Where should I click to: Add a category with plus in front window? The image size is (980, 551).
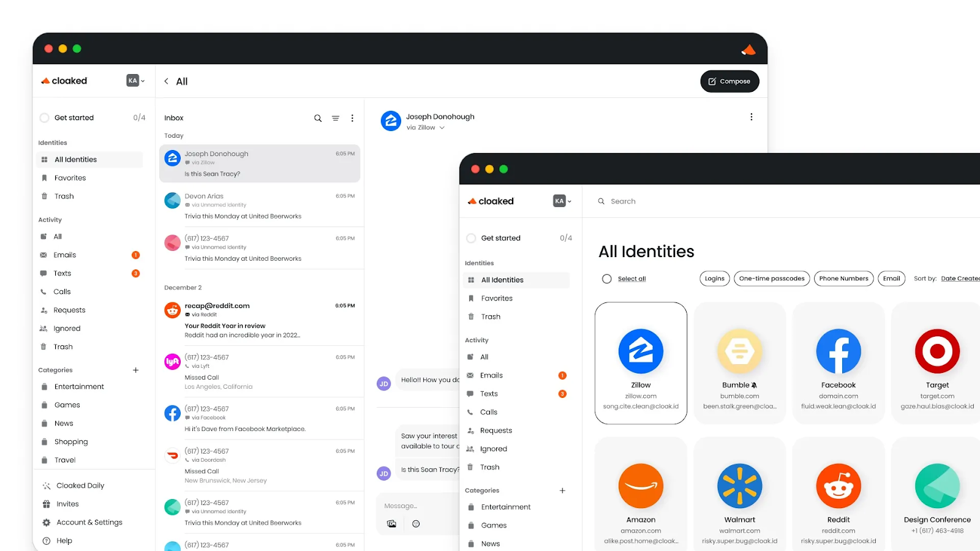coord(562,490)
